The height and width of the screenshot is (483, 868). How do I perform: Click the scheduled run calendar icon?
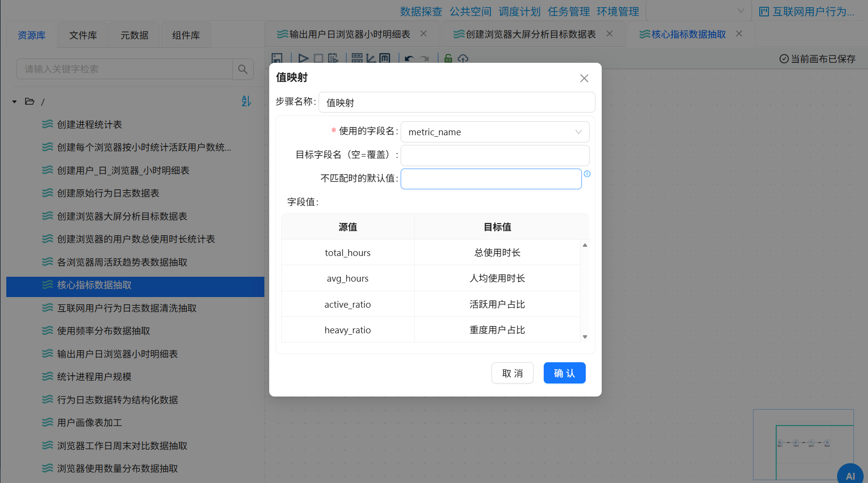tap(333, 58)
